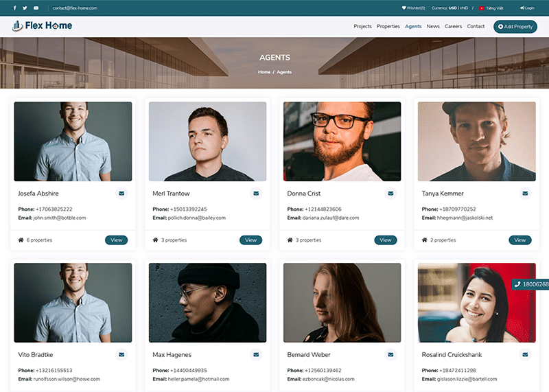This screenshot has width=549, height=392.
Task: Open Tanya Kemmer's profile photo
Action: (x=476, y=141)
